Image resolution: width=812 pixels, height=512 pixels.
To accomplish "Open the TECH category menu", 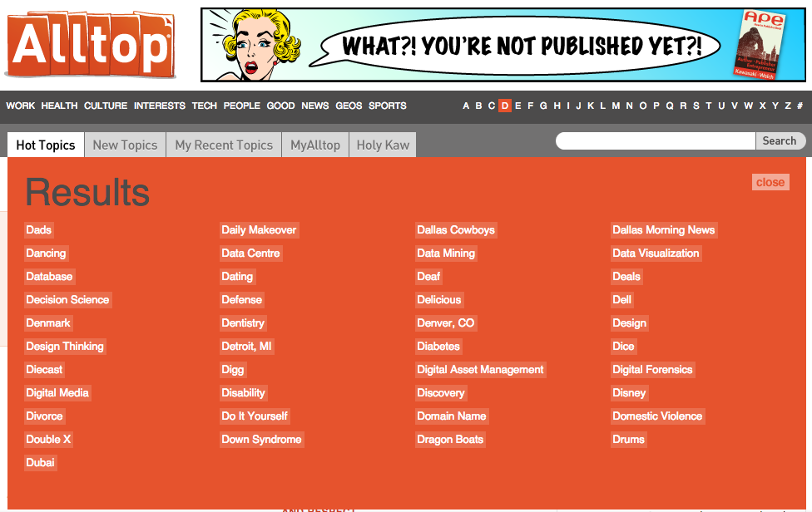I will tap(204, 106).
